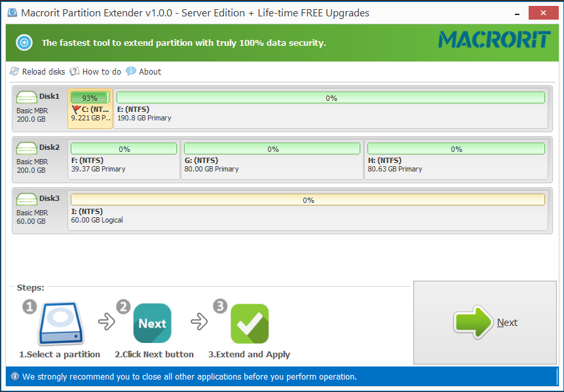Click the 2.Click Next button caption
This screenshot has height=392, width=564.
click(x=155, y=354)
